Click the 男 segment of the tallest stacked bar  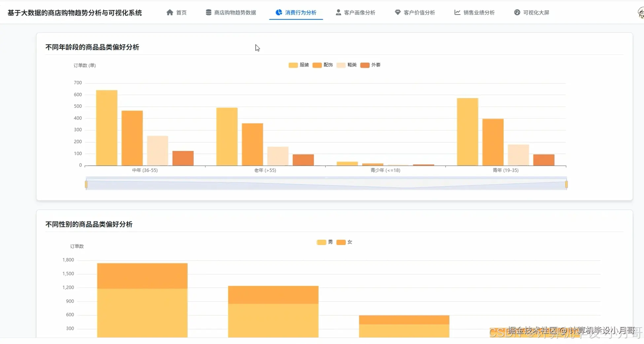142,313
